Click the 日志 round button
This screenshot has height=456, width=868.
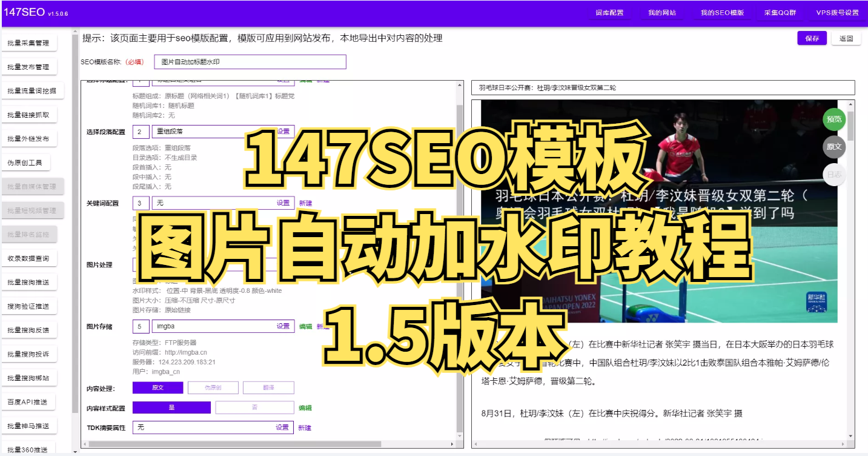click(x=834, y=175)
